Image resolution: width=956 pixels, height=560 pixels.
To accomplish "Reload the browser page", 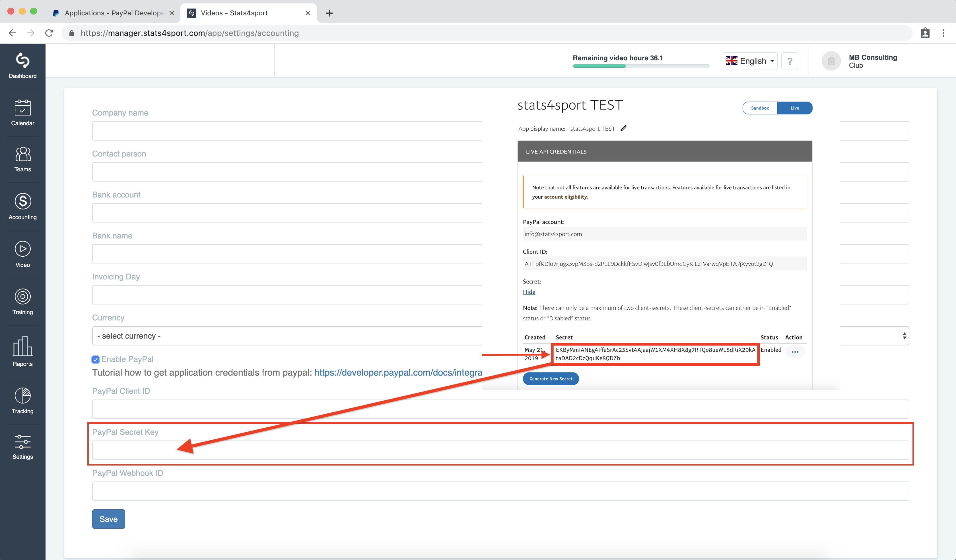I will click(x=49, y=33).
